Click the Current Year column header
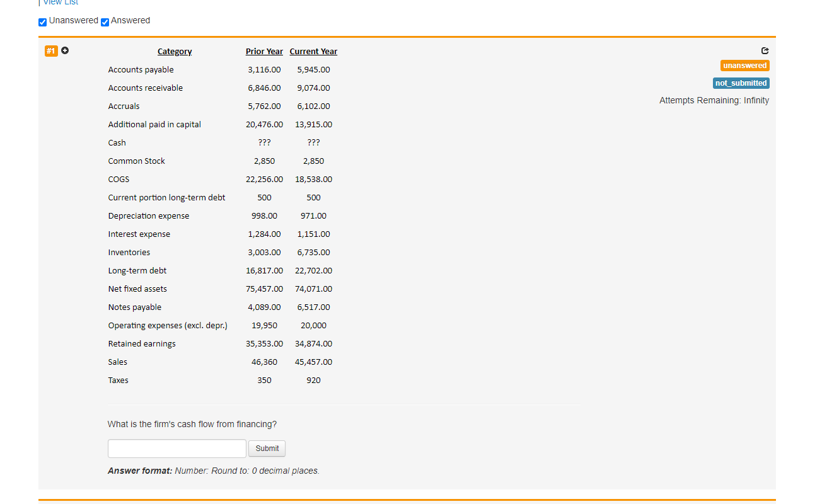This screenshot has height=504, width=839. [313, 52]
